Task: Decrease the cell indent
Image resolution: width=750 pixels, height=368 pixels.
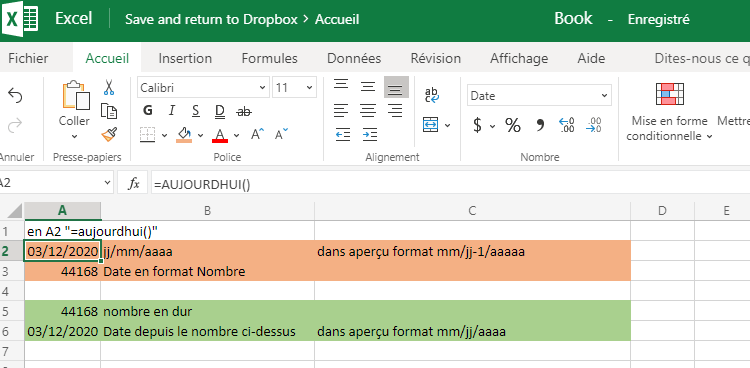Action: 342,134
